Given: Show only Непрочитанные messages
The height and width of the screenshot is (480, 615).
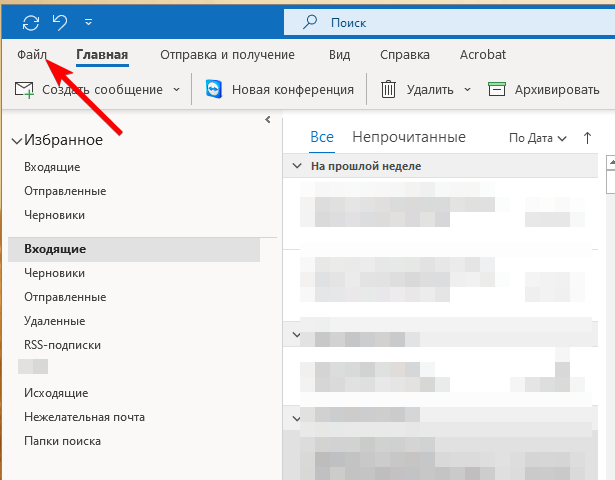Looking at the screenshot, I should click(x=408, y=137).
